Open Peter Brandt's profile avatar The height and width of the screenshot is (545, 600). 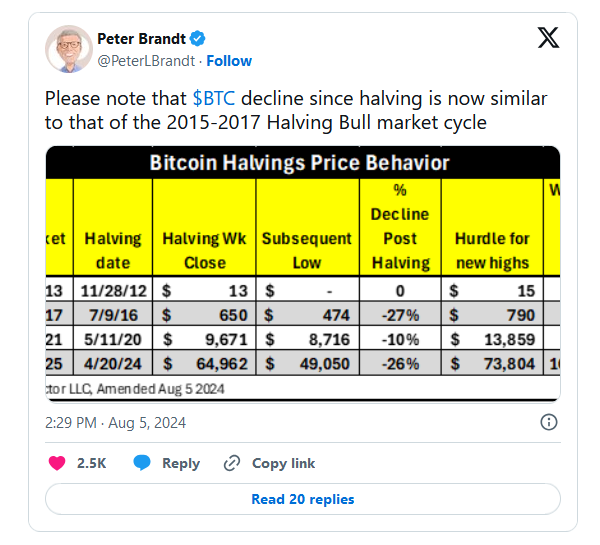[x=67, y=49]
